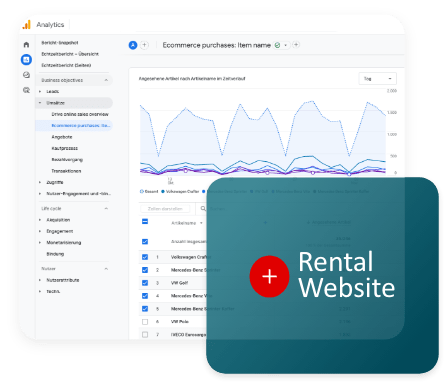The width and height of the screenshot is (448, 386).
Task: Open the Home icon in sidebar
Action: click(x=26, y=45)
